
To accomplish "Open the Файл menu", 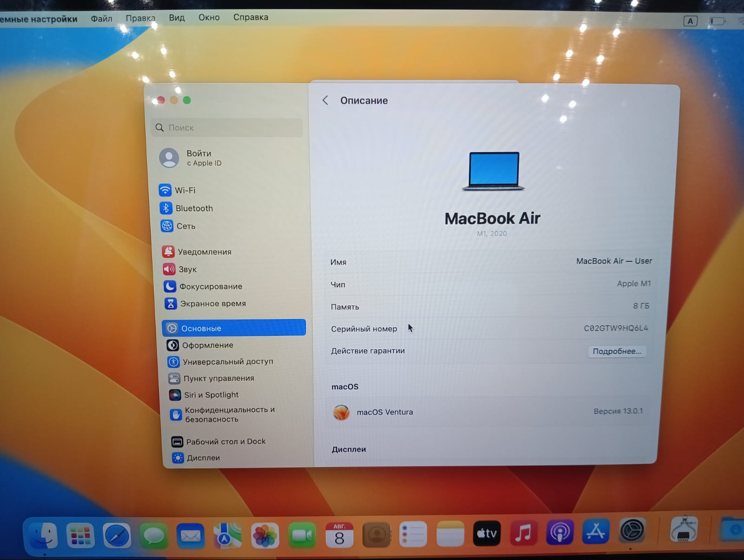I will (101, 19).
